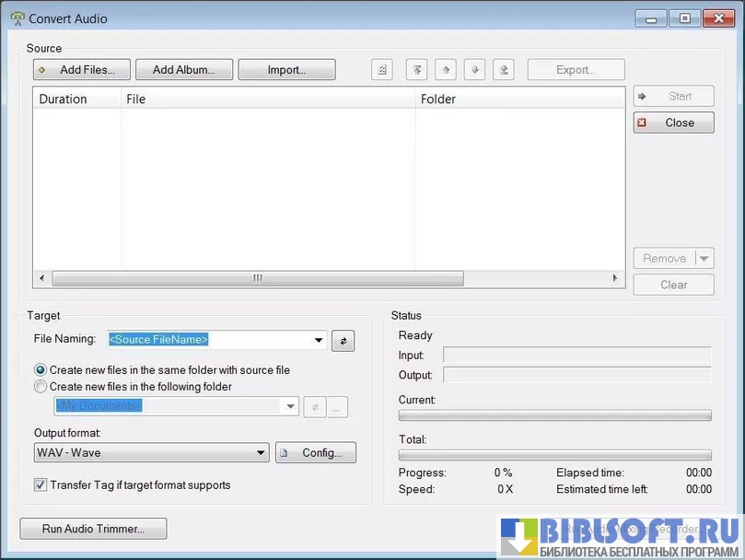The image size is (745, 560).
Task: Open Config for output format
Action: [315, 453]
